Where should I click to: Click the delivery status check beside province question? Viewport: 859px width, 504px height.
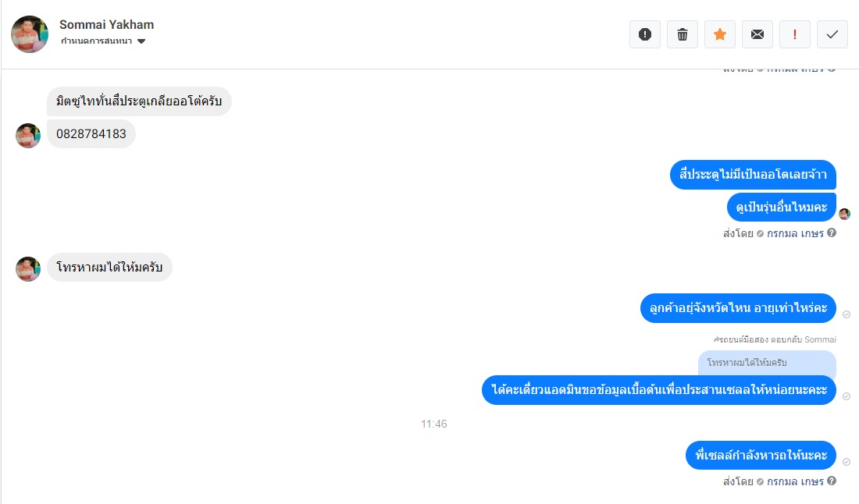(847, 314)
